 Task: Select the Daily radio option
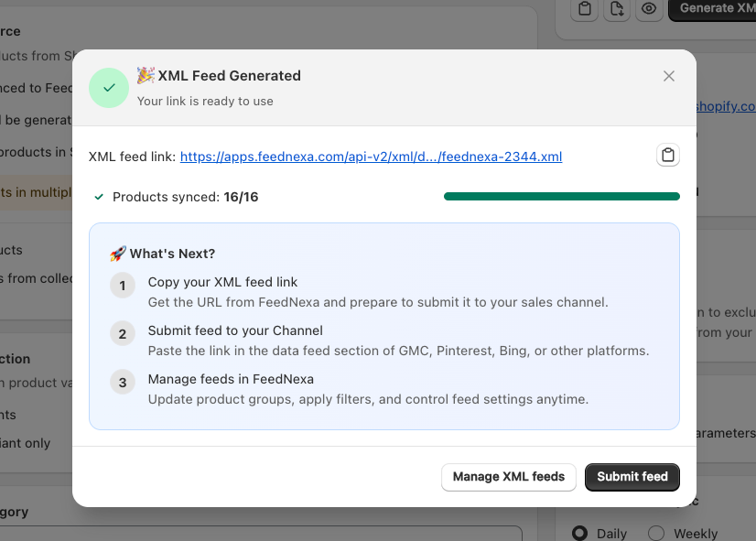[579, 534]
